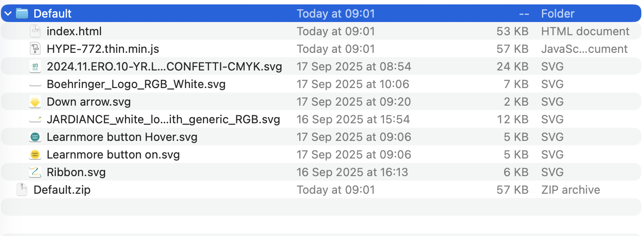This screenshot has width=644, height=236.
Task: Select the Default folder row name
Action: 53,14
